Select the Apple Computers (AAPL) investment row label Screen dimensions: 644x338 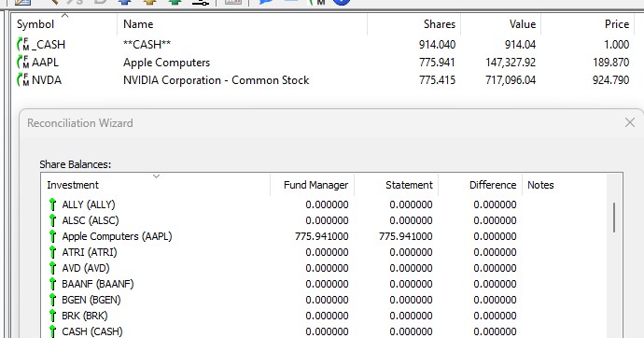(x=117, y=236)
